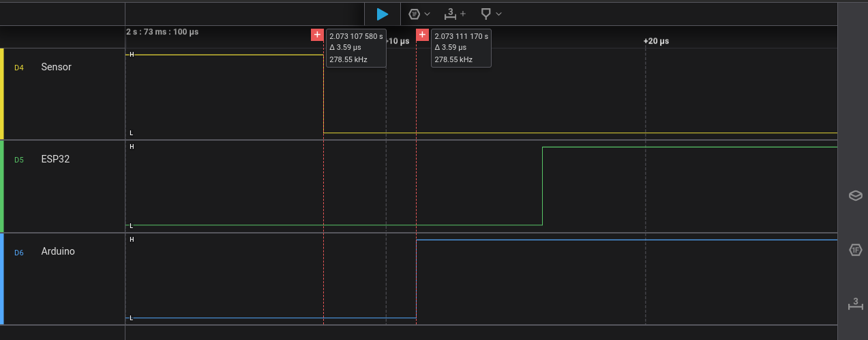Click the ESP32 channel label
Viewport: 868px width, 340px height.
(55, 159)
